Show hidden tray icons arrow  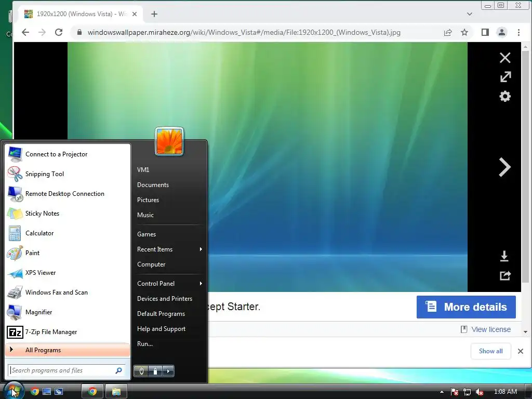pos(442,392)
